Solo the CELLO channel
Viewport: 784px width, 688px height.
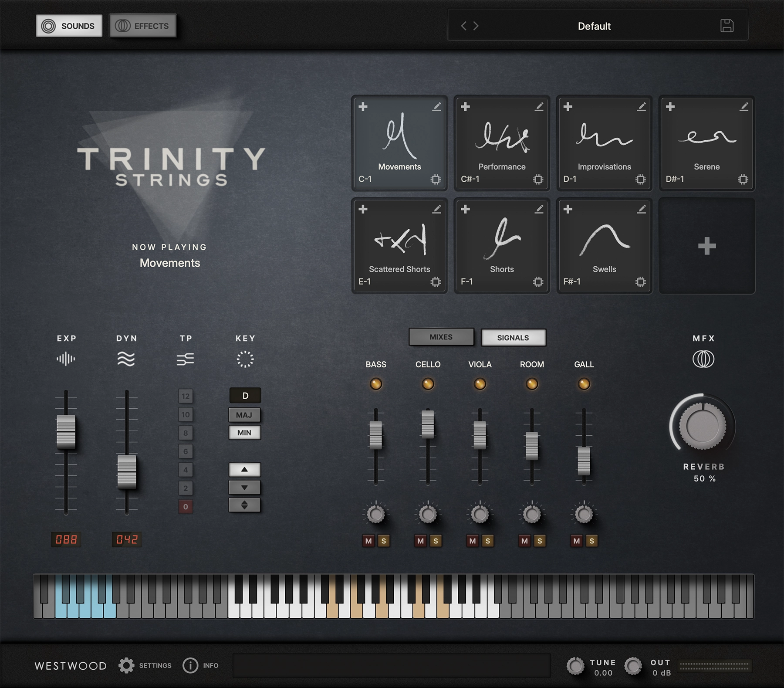[436, 541]
